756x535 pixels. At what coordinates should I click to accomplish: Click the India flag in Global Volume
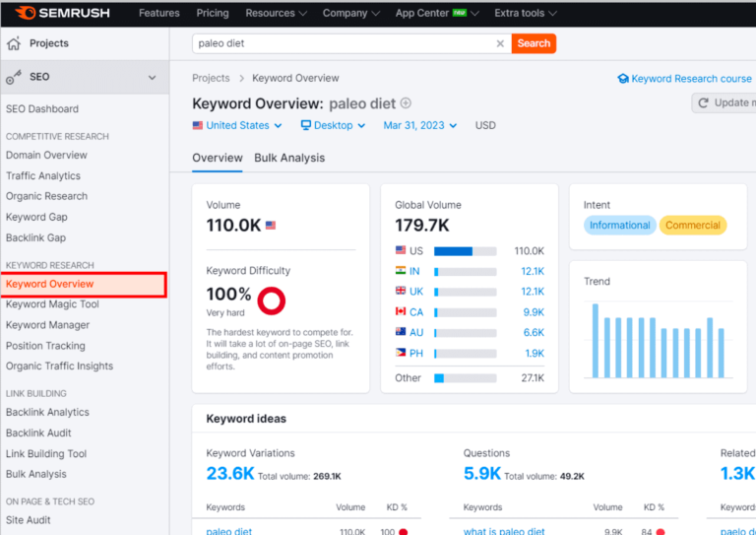(401, 271)
